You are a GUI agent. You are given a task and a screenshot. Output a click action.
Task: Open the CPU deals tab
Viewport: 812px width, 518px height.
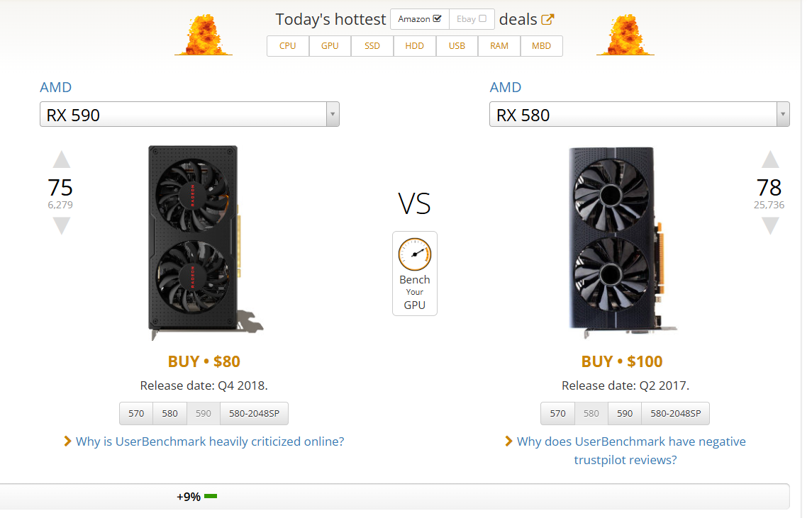pos(287,46)
